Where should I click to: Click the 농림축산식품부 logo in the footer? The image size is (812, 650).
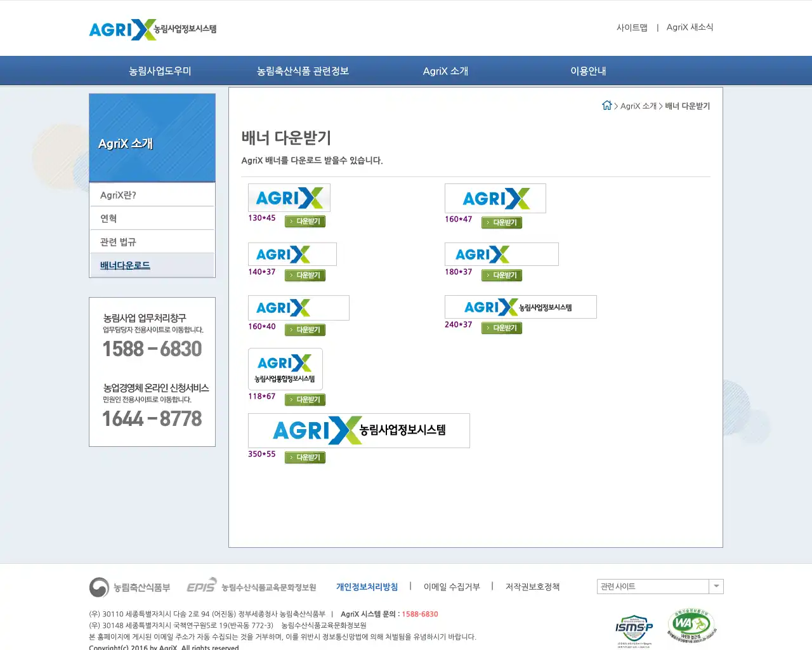131,587
